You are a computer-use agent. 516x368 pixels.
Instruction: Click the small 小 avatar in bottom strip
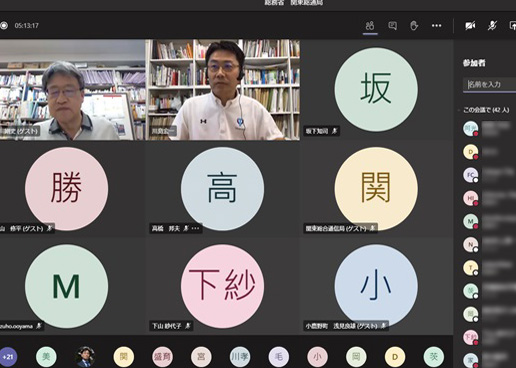tap(317, 357)
